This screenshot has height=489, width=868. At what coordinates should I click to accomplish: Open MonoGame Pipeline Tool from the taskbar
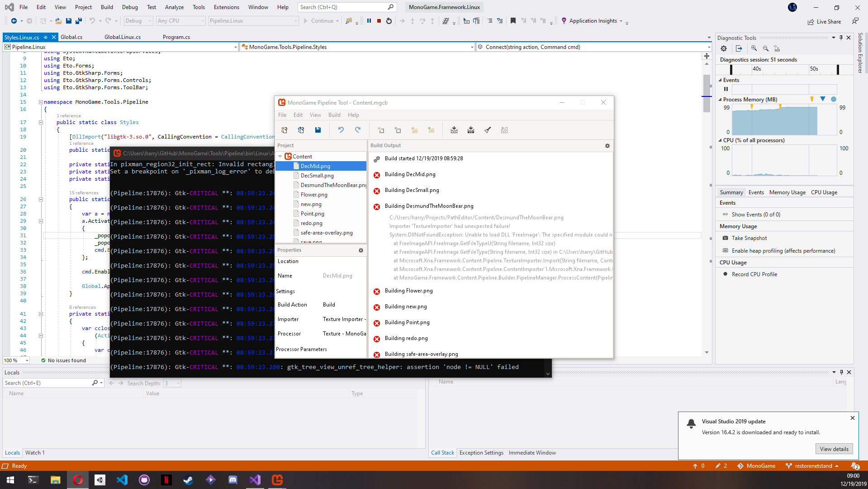click(x=277, y=479)
